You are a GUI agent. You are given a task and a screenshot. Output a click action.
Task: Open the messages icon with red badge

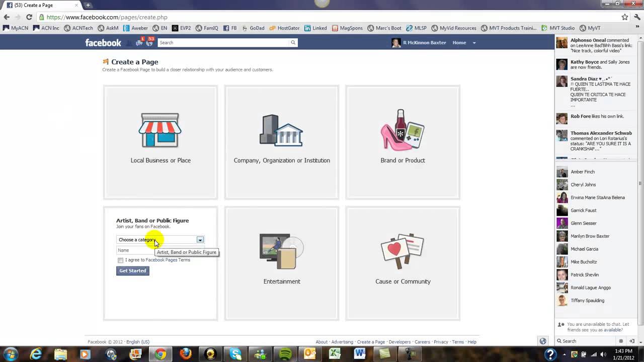point(139,43)
